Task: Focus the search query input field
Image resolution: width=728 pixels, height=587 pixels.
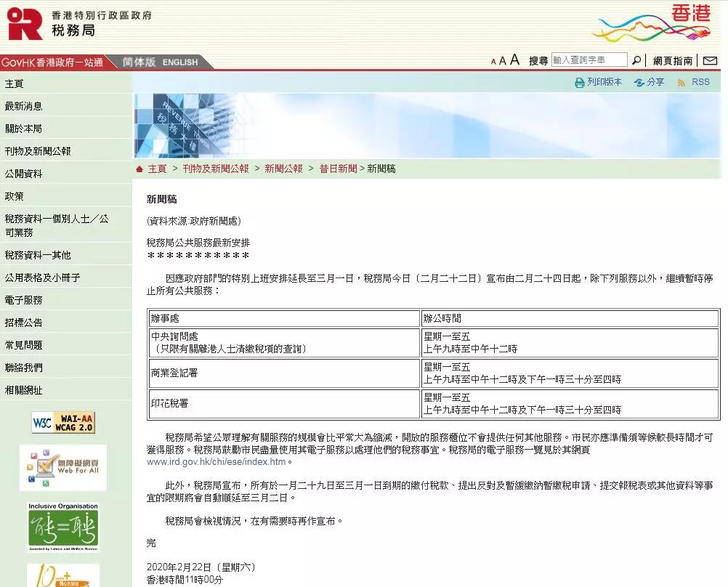Action: point(589,60)
